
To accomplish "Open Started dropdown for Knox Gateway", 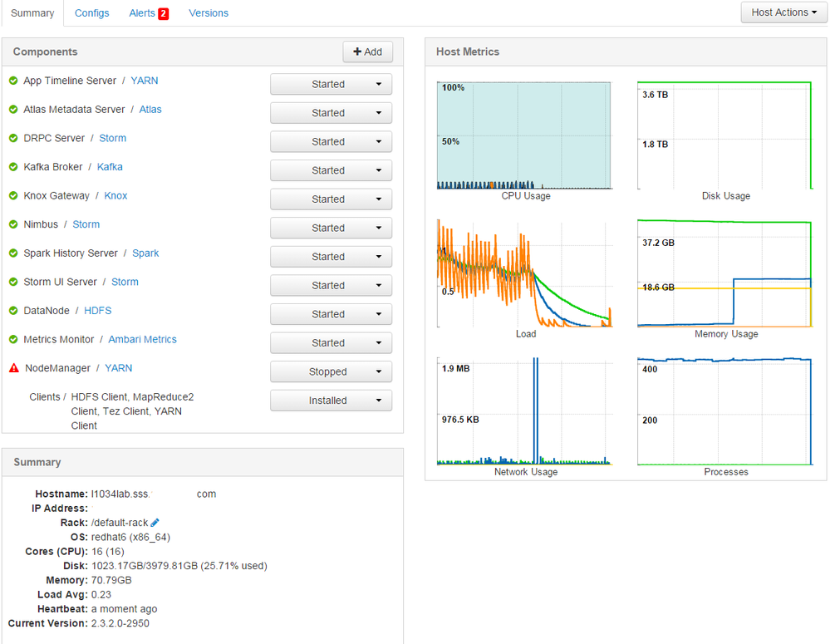I will point(331,199).
